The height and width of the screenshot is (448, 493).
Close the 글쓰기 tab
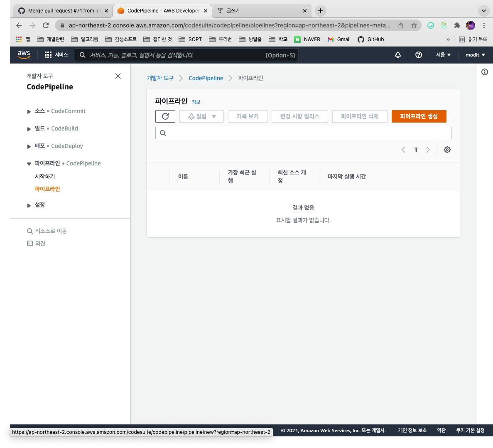pyautogui.click(x=305, y=11)
